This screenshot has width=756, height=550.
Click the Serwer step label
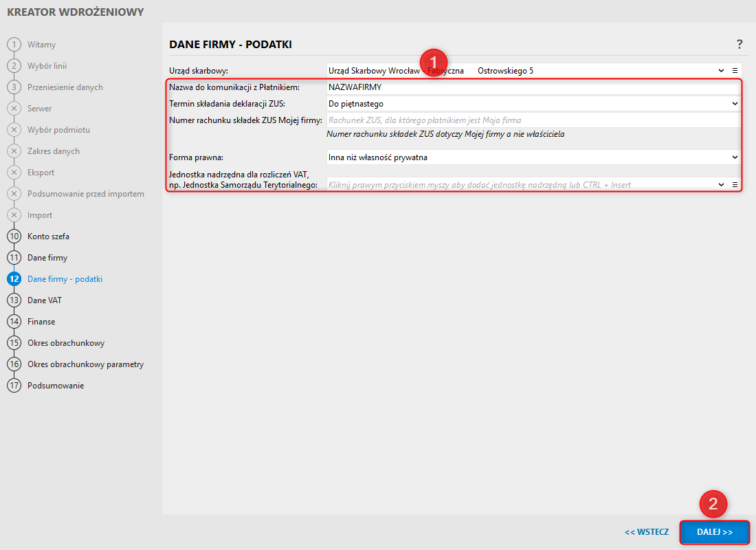(40, 109)
